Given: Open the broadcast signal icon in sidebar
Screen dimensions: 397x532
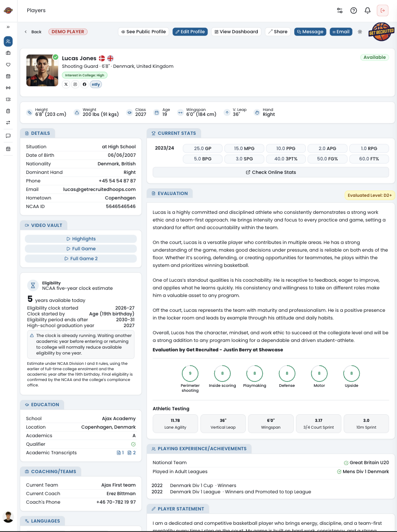Looking at the screenshot, I should click(x=8, y=88).
